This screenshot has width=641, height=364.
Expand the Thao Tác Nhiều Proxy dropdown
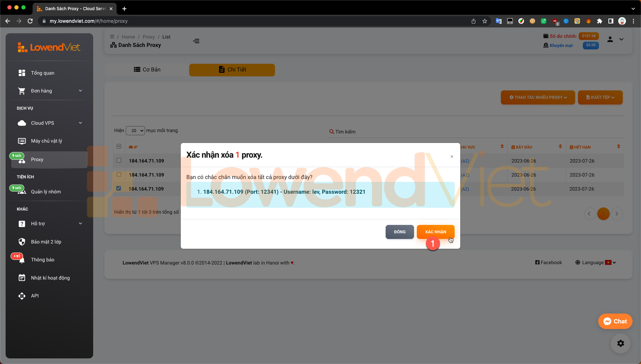pos(538,97)
